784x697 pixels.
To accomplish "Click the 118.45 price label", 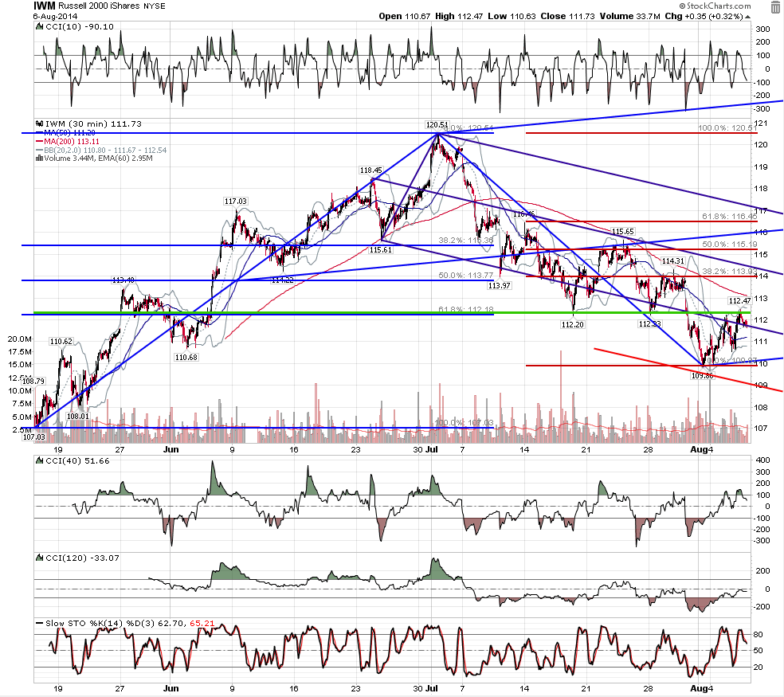I will click(371, 170).
